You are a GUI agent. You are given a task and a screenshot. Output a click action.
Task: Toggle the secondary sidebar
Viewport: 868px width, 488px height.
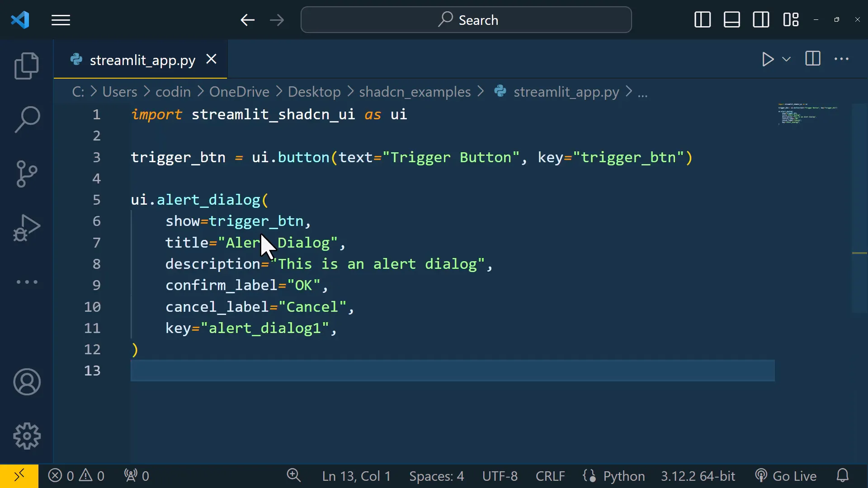[761, 20]
